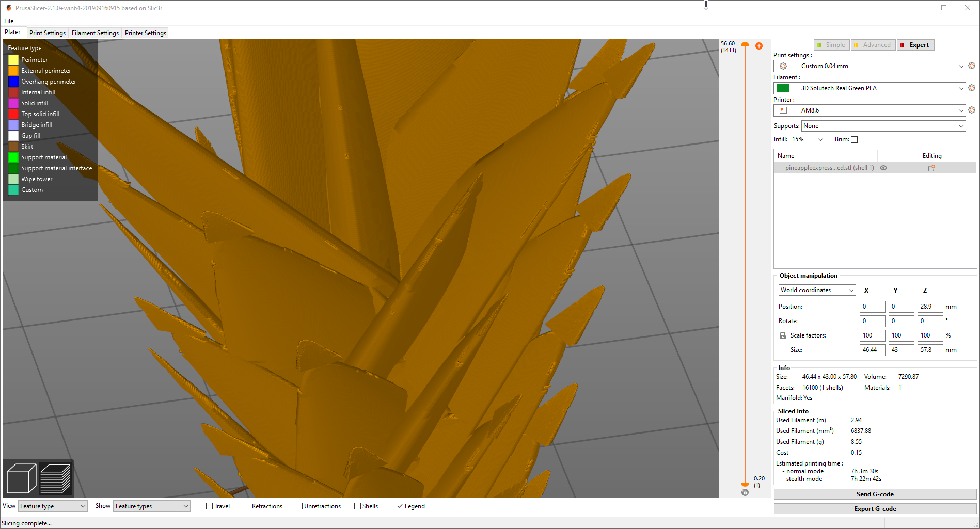The height and width of the screenshot is (529, 980).
Task: Open the Print settings preset dropdown
Action: (x=870, y=66)
